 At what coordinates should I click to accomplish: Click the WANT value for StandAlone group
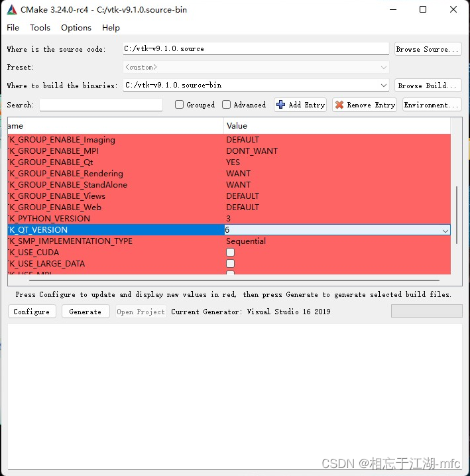point(239,184)
